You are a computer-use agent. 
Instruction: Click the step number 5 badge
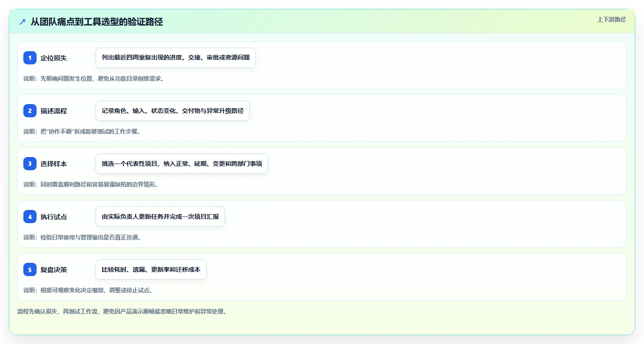[x=30, y=269]
